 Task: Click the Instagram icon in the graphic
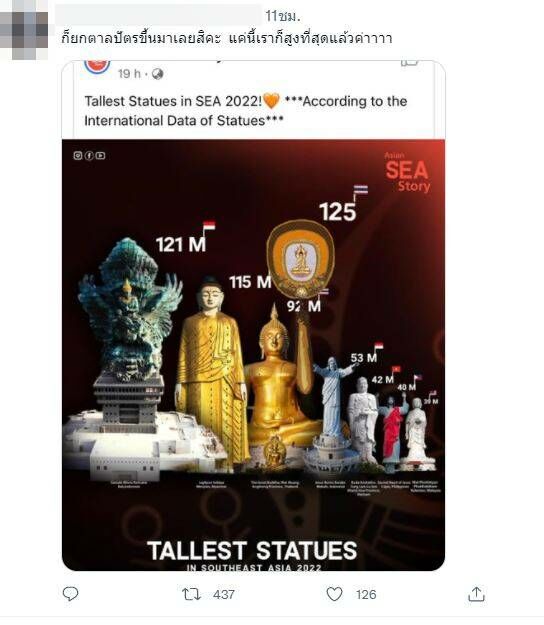[x=78, y=155]
